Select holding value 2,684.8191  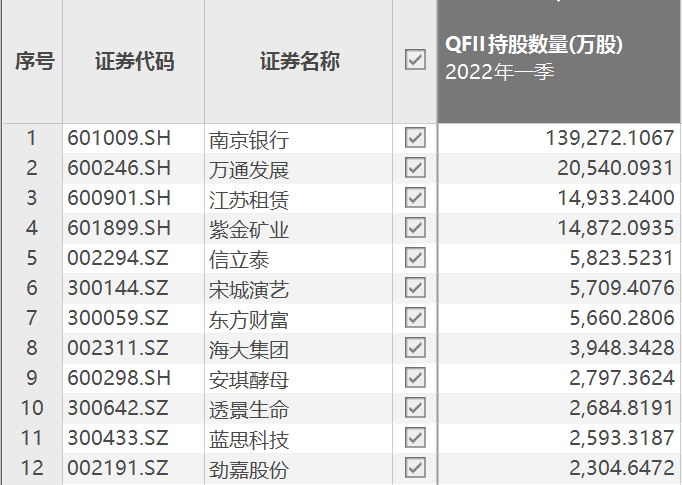[x=622, y=408]
